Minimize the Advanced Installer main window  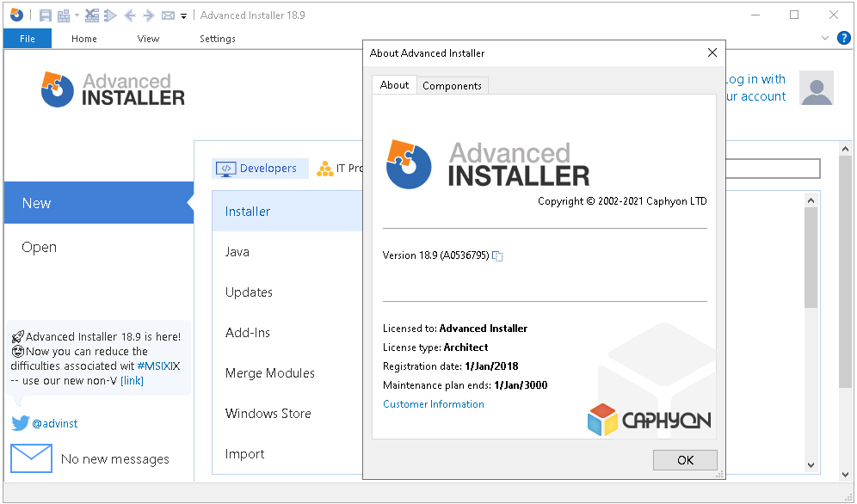coord(755,15)
